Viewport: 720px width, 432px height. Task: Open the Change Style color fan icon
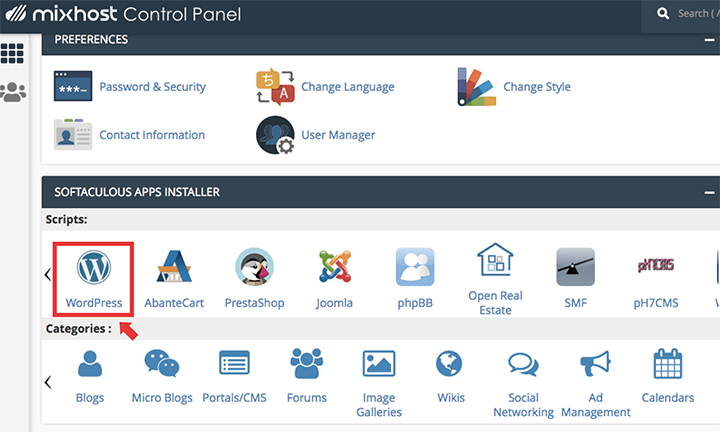(477, 87)
